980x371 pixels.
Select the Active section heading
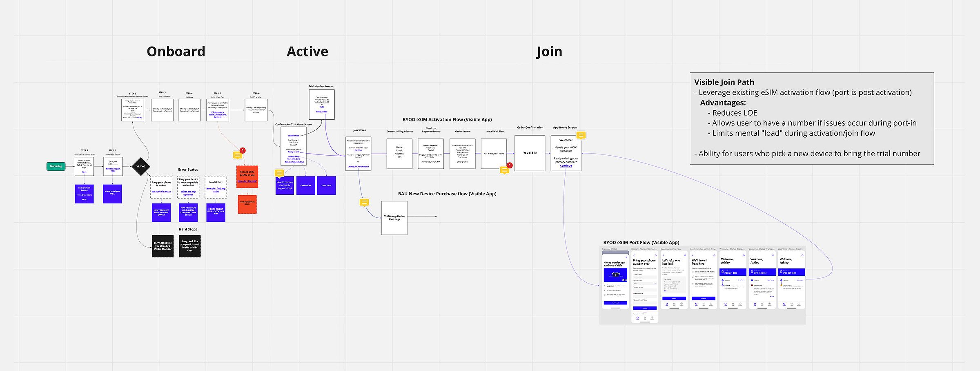307,51
